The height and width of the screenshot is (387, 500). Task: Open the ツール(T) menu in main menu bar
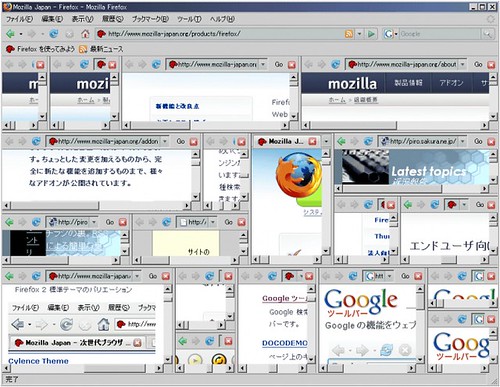189,19
